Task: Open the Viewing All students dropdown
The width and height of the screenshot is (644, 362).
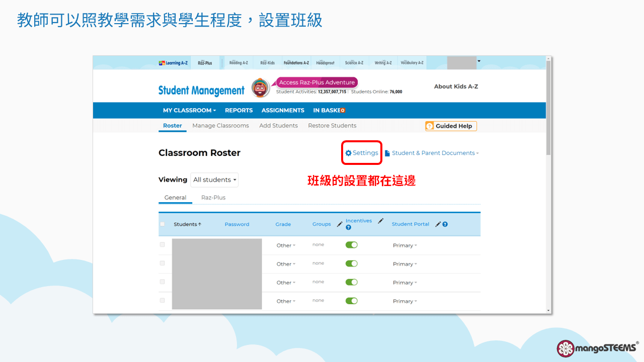Action: pyautogui.click(x=215, y=180)
